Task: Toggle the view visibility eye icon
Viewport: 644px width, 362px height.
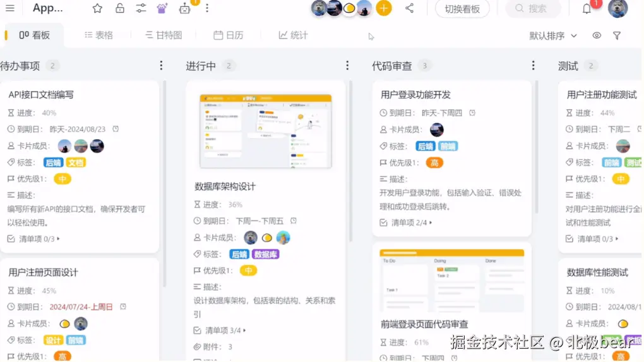Action: (597, 36)
